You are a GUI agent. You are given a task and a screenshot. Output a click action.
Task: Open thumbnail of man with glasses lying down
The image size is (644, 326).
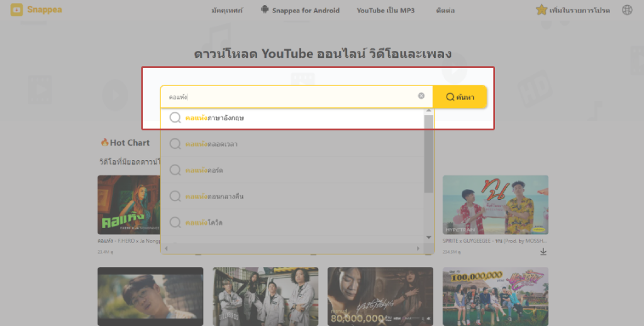click(x=150, y=296)
